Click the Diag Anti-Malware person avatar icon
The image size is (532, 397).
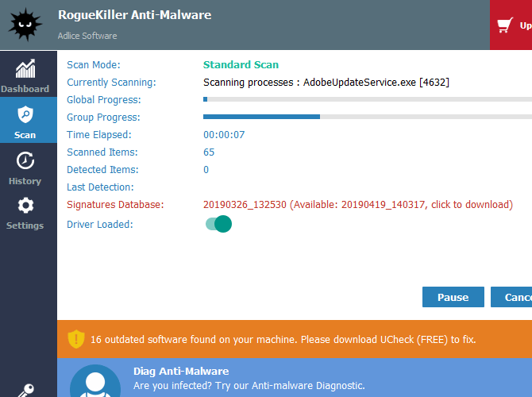tap(95, 383)
